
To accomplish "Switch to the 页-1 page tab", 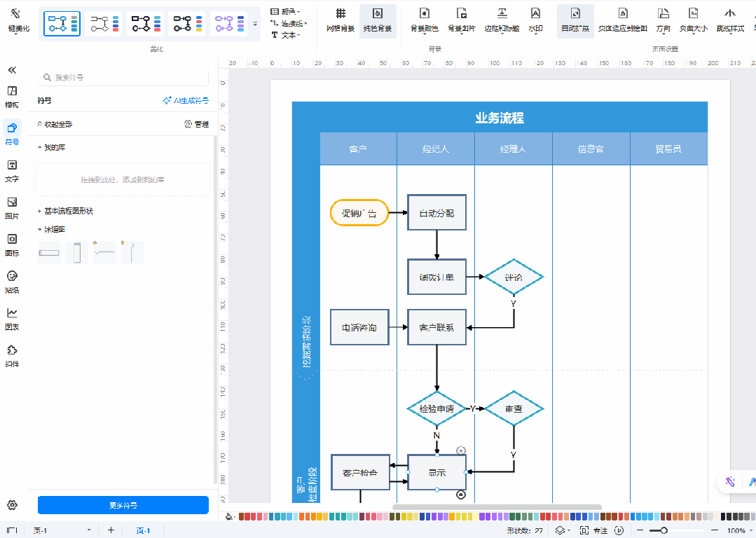I will click(x=143, y=530).
